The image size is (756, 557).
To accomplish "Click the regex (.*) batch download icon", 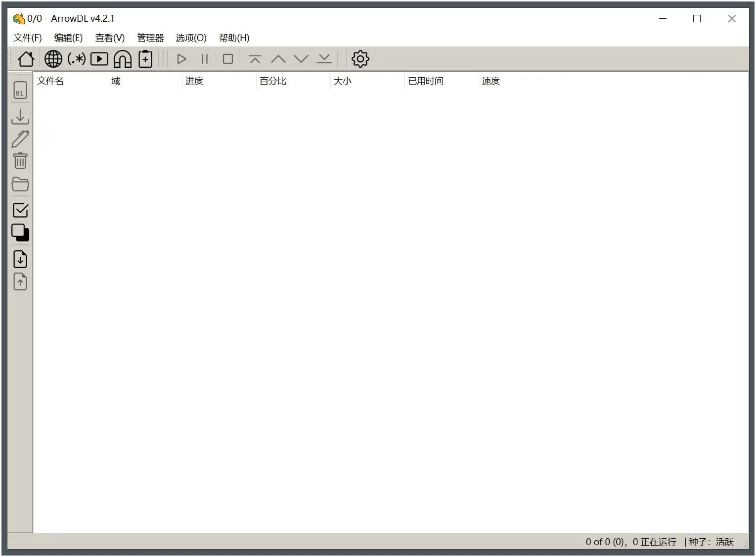I will (77, 59).
